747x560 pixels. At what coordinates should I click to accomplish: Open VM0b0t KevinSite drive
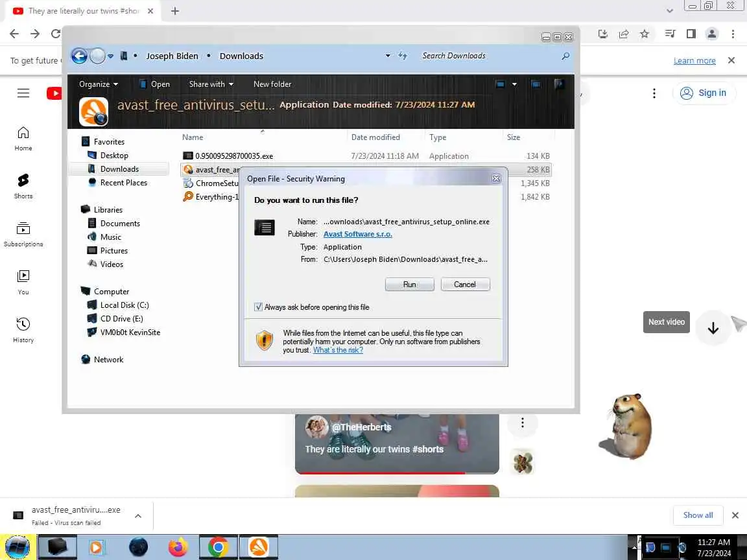click(x=130, y=332)
